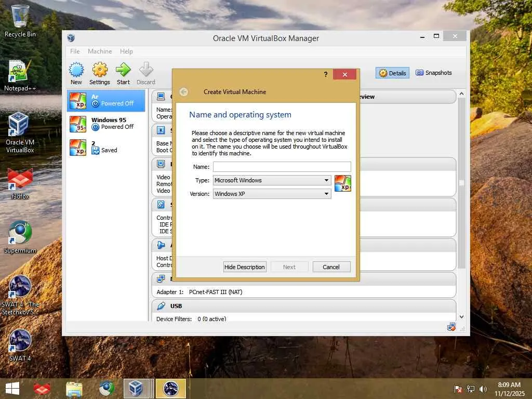The height and width of the screenshot is (399, 532).
Task: Click the General section monitor icon
Action: click(161, 96)
